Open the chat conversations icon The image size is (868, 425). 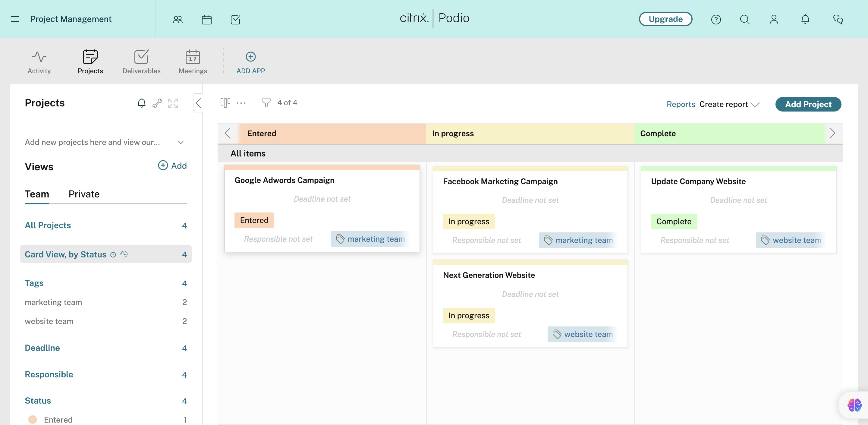click(x=838, y=20)
